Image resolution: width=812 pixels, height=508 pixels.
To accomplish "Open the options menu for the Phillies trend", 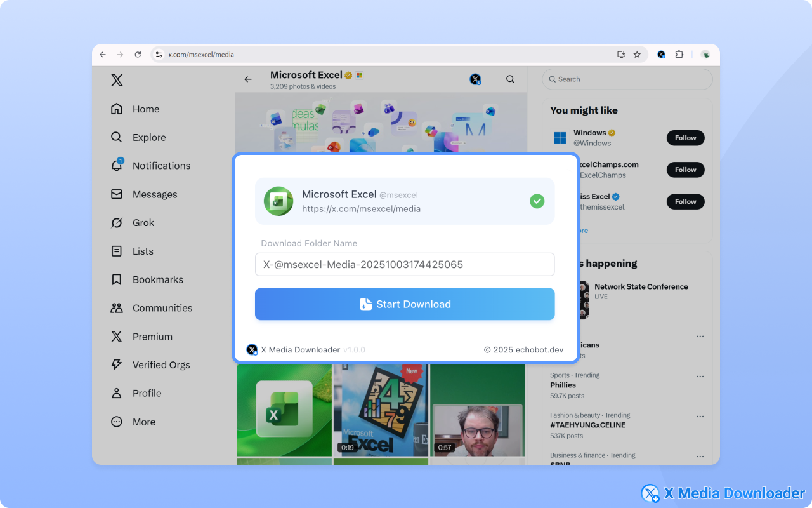I will tap(700, 376).
